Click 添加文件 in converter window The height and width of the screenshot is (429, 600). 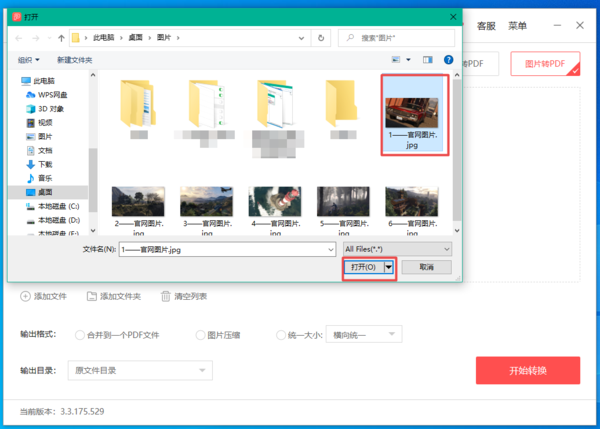pyautogui.click(x=44, y=296)
